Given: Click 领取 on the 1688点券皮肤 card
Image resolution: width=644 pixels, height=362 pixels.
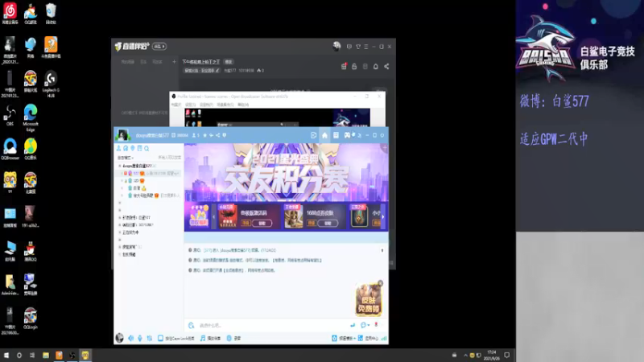Looking at the screenshot, I should (328, 224).
